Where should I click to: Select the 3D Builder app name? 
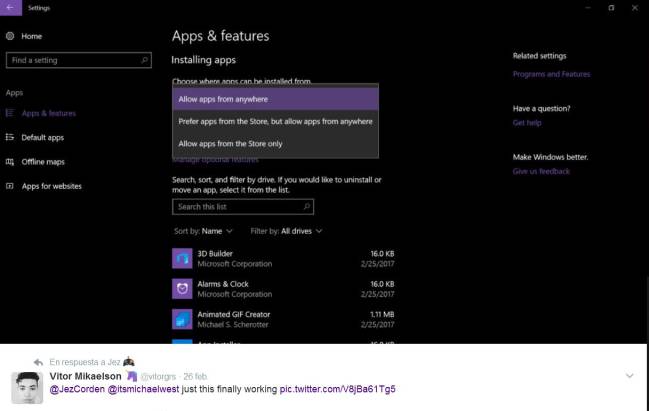(x=215, y=254)
